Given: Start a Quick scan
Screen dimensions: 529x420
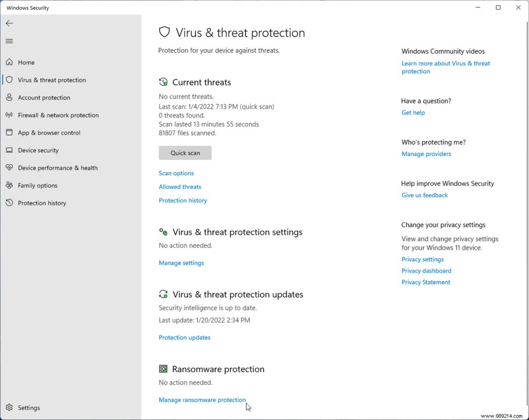Looking at the screenshot, I should coord(185,153).
